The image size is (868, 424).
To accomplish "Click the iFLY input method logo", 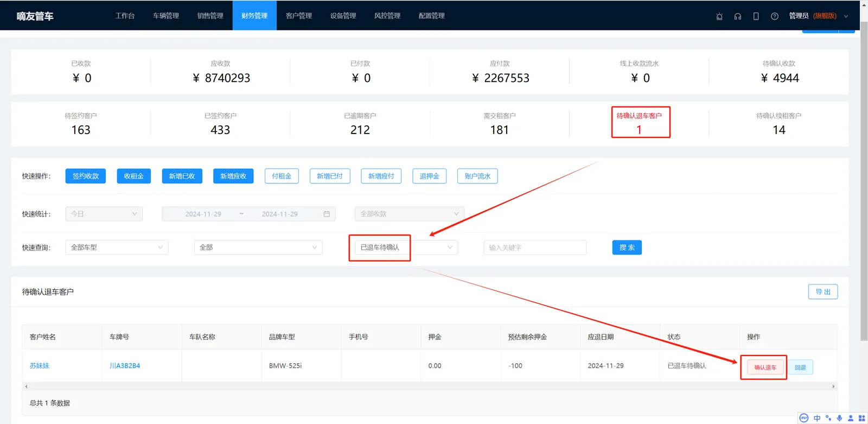I will tap(804, 418).
